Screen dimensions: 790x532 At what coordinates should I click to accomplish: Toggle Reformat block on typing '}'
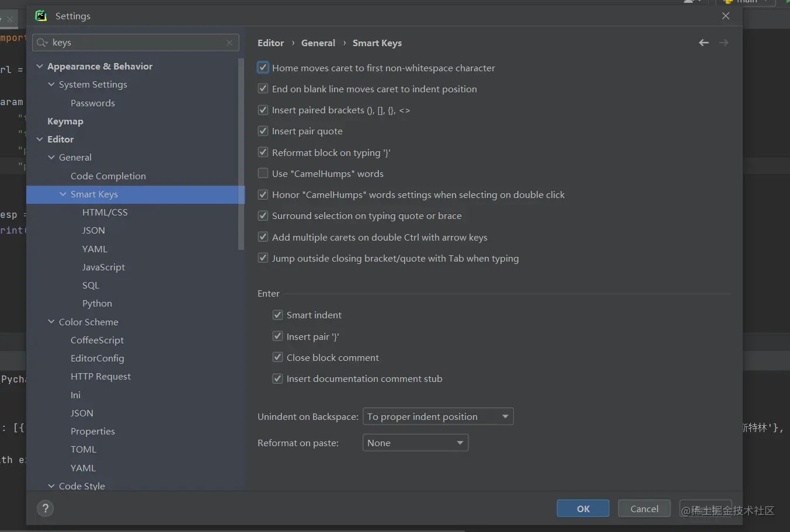click(x=263, y=152)
